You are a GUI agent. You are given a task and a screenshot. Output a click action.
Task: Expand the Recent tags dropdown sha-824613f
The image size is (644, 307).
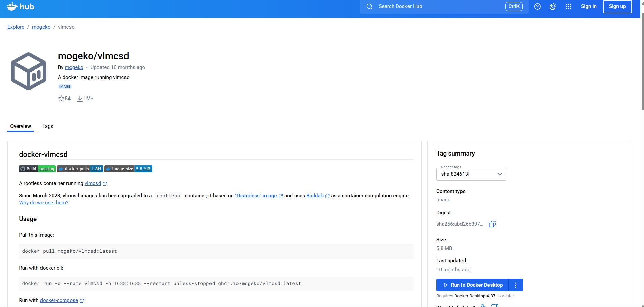[471, 174]
